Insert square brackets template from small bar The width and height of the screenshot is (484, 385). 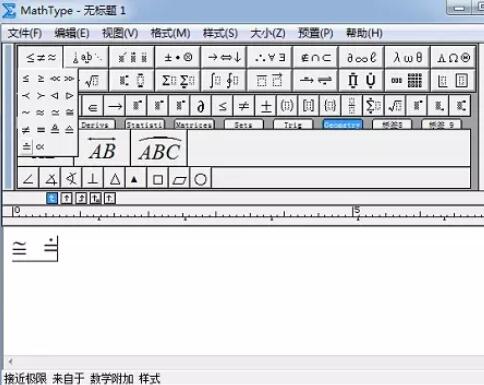tap(308, 106)
